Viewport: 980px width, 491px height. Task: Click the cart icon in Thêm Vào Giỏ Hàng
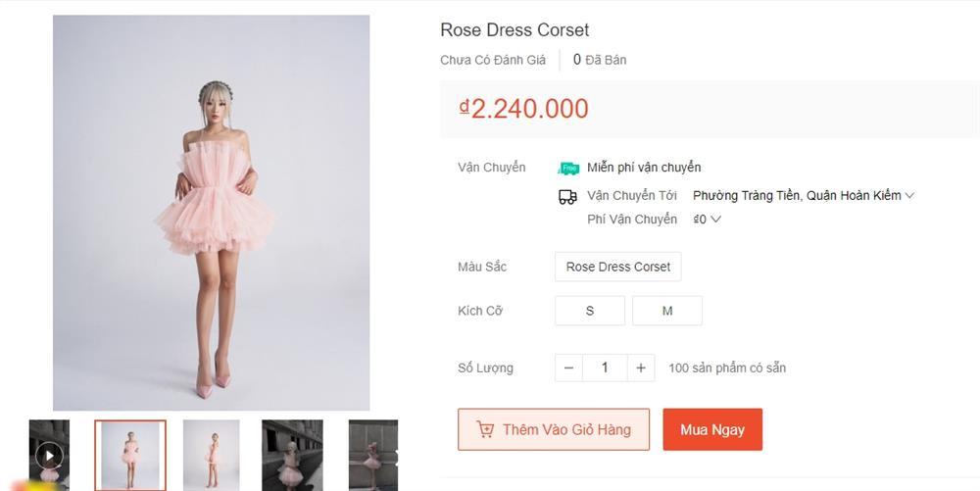485,430
